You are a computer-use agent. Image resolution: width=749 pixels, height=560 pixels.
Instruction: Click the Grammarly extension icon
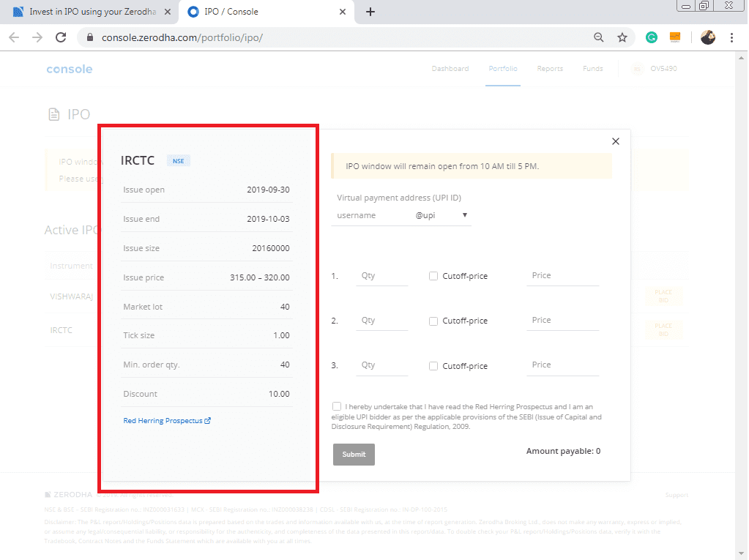[652, 37]
